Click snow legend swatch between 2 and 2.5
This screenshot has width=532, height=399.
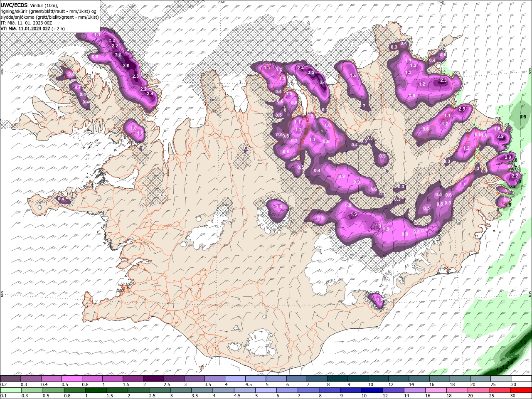tap(154, 379)
